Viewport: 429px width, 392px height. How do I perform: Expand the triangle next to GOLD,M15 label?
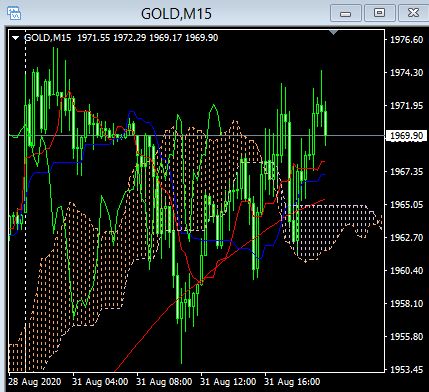[15, 38]
